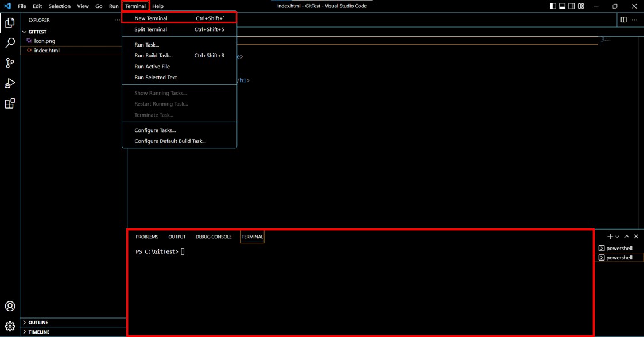Toggle bottom panel layout icon
Viewport: 644px width, 337px height.
(x=562, y=6)
